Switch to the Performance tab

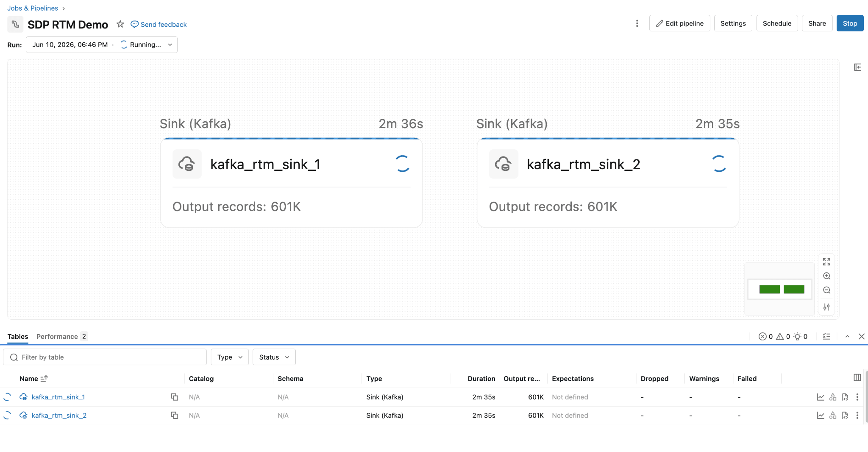click(61, 336)
